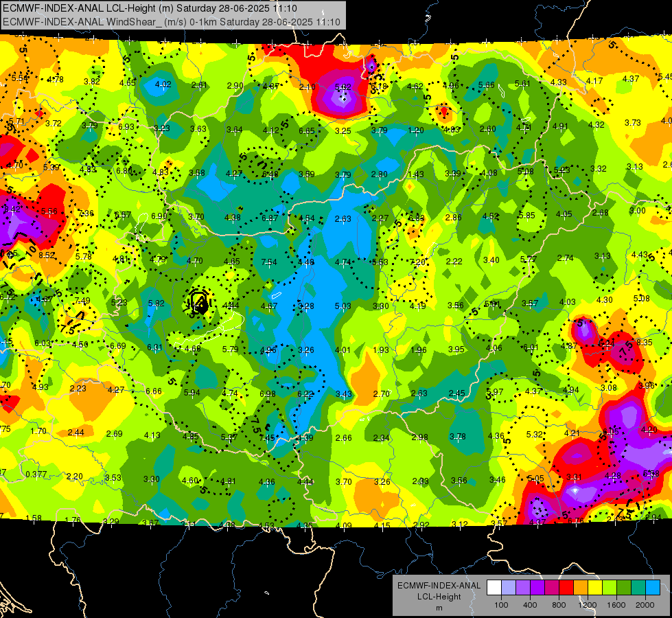Click the legend unit label m
The height and width of the screenshot is (618, 672).
point(439,608)
